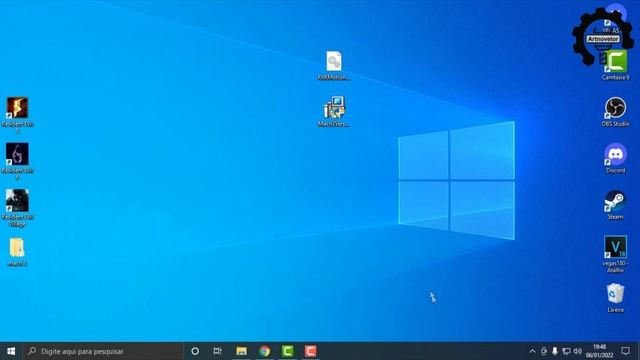Select the mach3 folder on desktop
This screenshot has height=360, width=640.
tap(17, 247)
